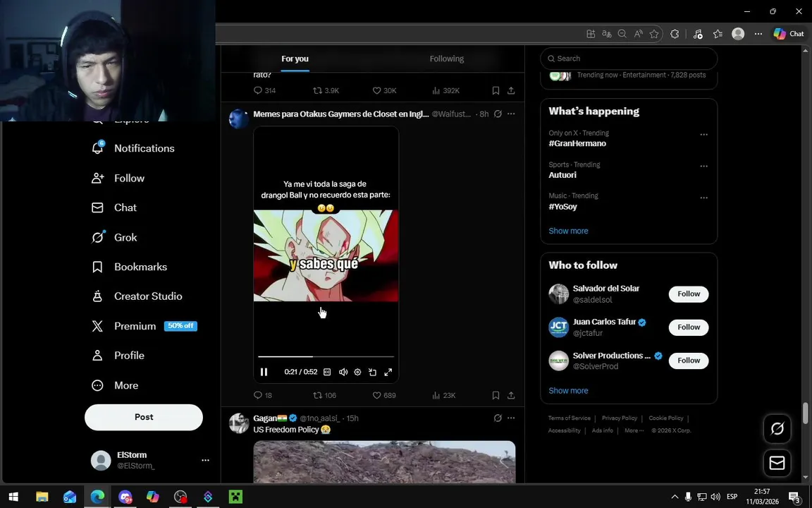Image resolution: width=812 pixels, height=508 pixels.
Task: Repost the top post with 3.9K reposts
Action: pos(326,91)
